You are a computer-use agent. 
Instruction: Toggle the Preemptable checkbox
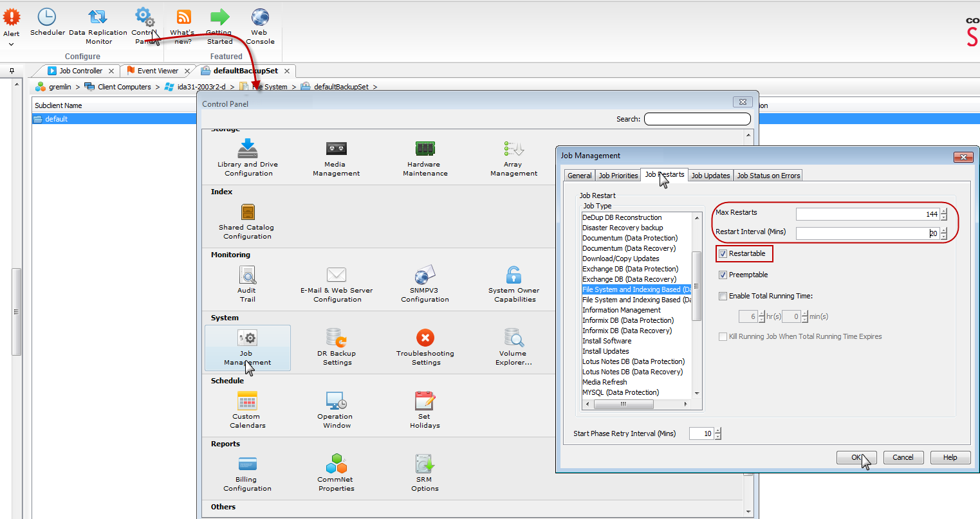click(723, 275)
